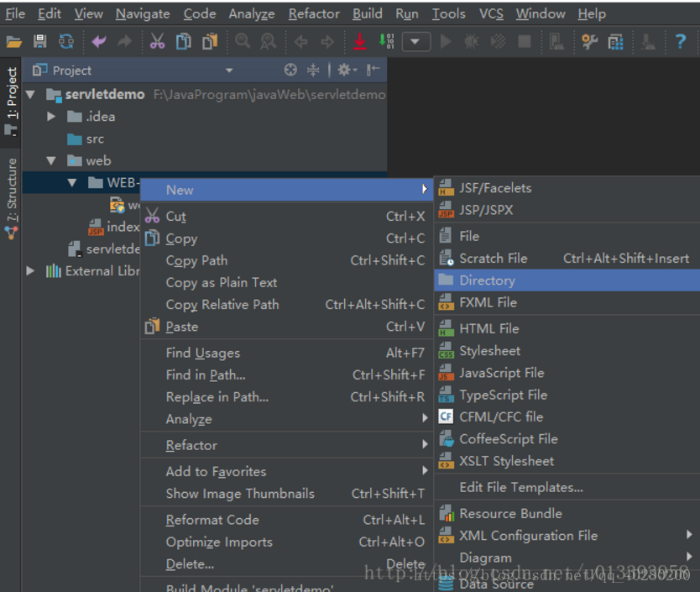700x592 pixels.
Task: Click the Cut scissors toolbar icon
Action: 157,41
